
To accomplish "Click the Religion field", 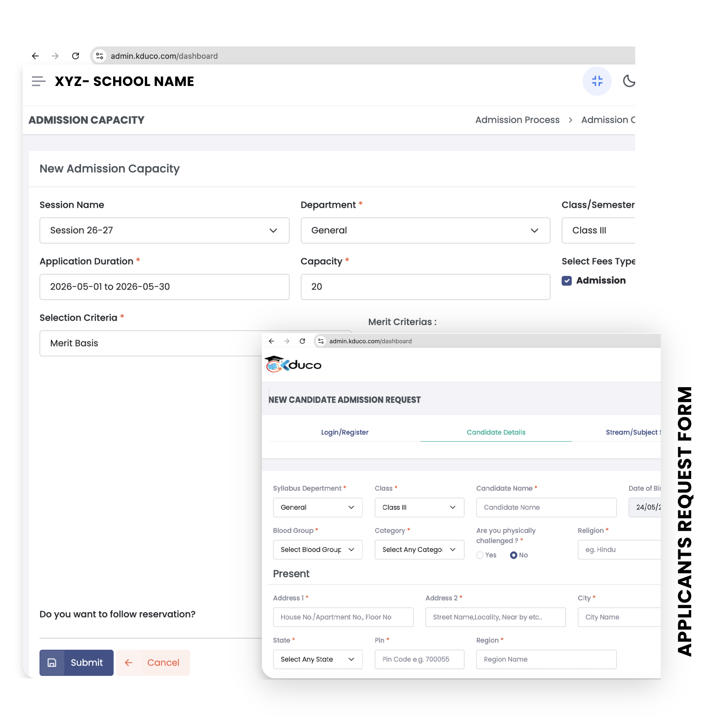I will pyautogui.click(x=619, y=550).
